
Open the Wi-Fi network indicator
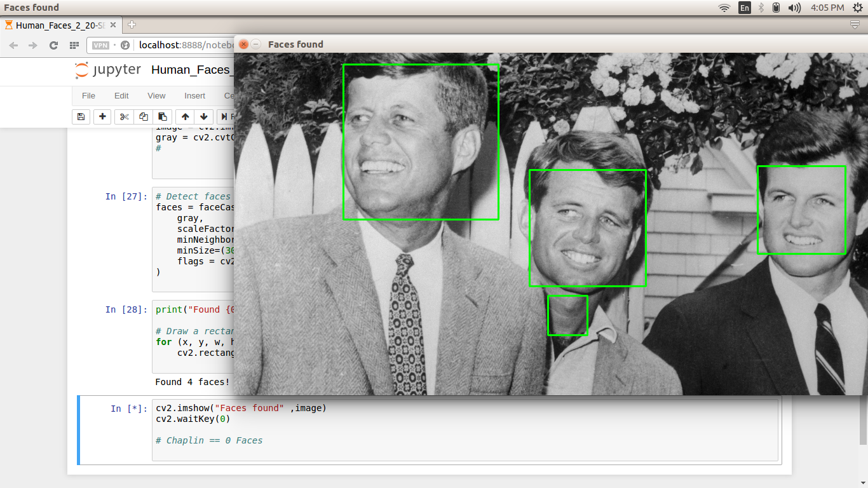(724, 8)
